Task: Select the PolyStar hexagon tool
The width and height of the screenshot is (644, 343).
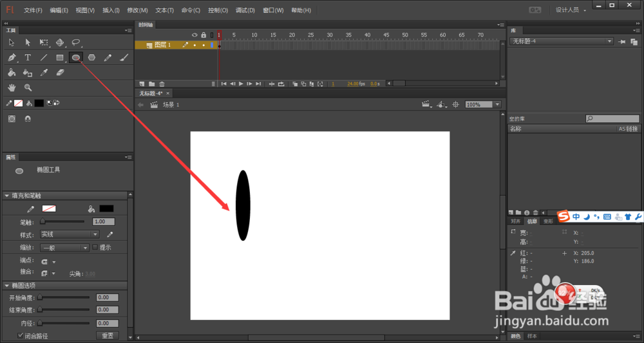Action: click(91, 58)
